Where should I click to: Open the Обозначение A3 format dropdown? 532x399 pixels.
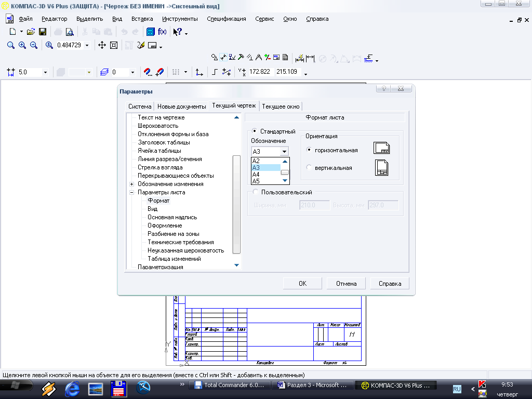point(284,151)
